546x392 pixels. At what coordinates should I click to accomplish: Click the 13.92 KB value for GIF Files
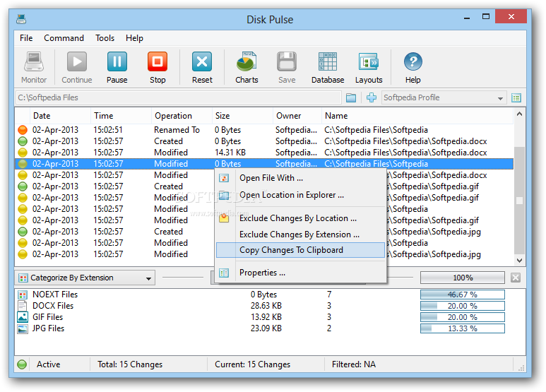[x=266, y=317]
